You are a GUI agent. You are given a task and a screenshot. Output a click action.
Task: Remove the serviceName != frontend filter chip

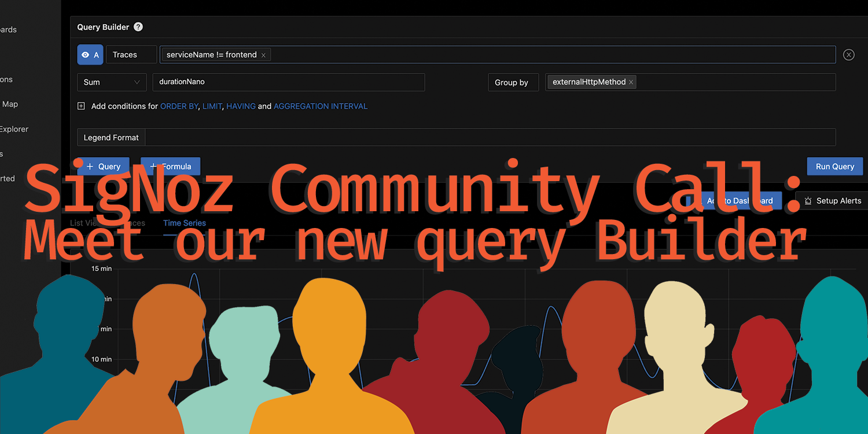(263, 55)
